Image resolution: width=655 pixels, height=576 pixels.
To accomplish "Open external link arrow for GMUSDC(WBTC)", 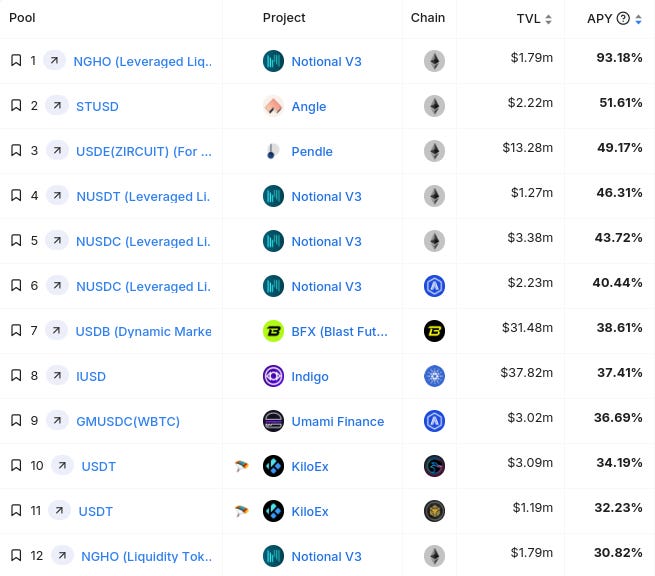I will pyautogui.click(x=57, y=421).
